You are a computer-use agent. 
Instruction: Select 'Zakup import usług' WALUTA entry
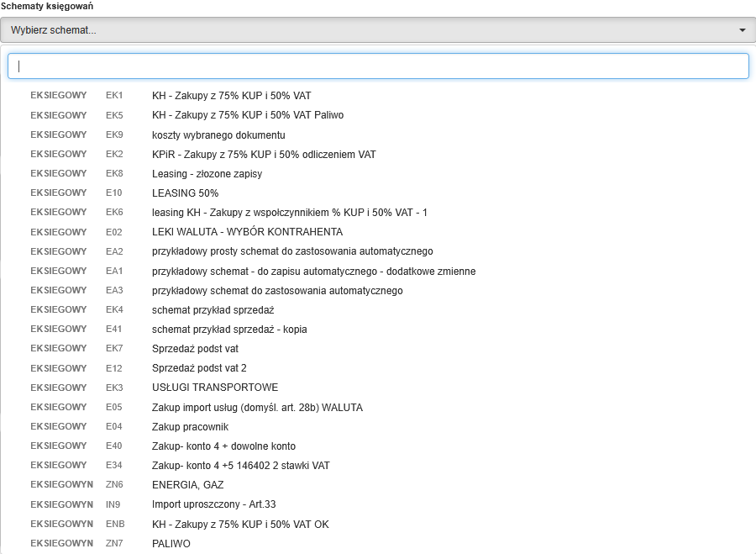click(x=257, y=408)
